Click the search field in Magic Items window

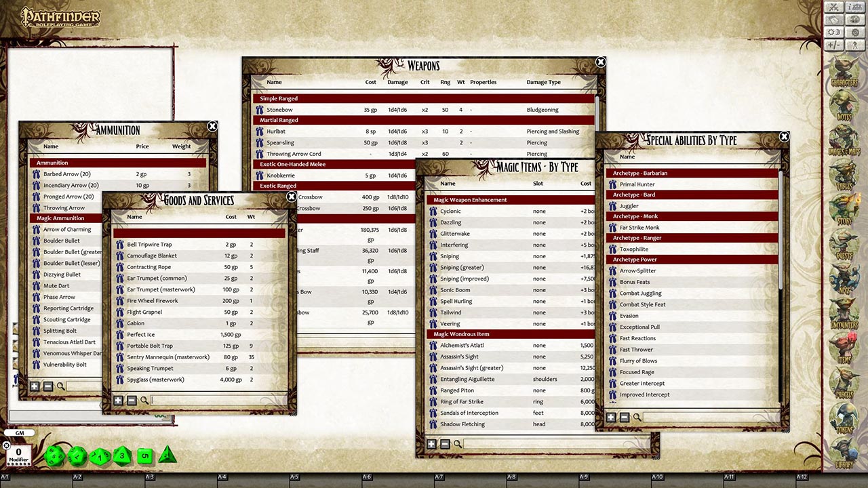pos(555,444)
